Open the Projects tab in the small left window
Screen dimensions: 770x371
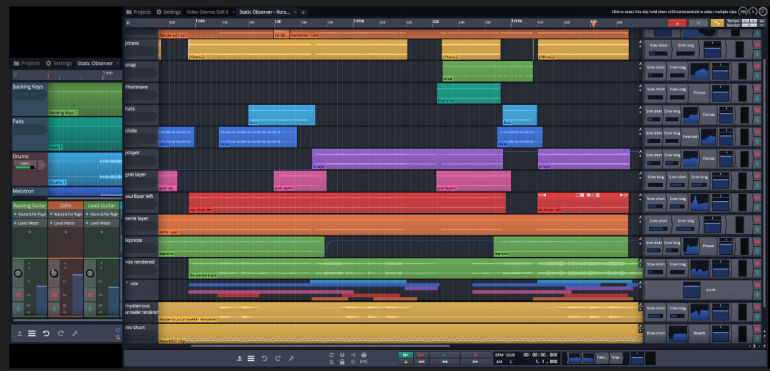[x=27, y=63]
